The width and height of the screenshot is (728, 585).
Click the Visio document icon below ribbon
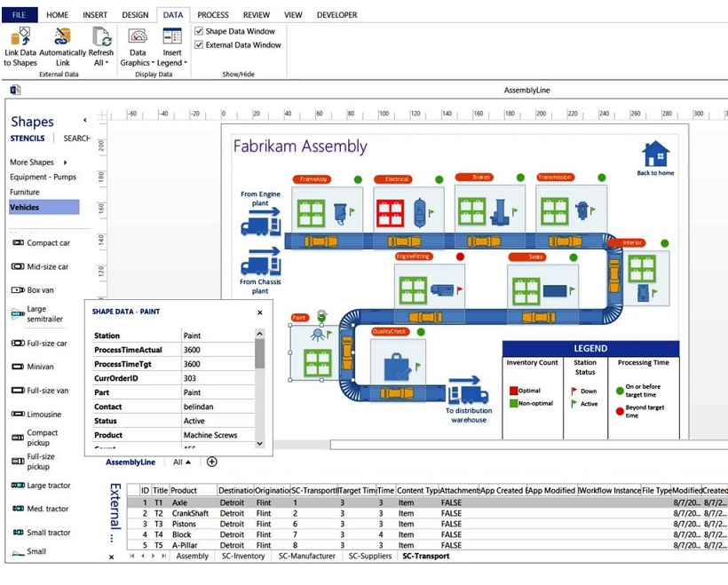[15, 90]
